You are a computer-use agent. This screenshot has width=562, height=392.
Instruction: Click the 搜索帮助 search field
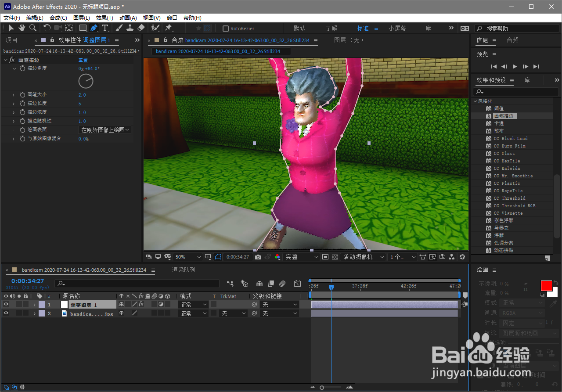[516, 29]
